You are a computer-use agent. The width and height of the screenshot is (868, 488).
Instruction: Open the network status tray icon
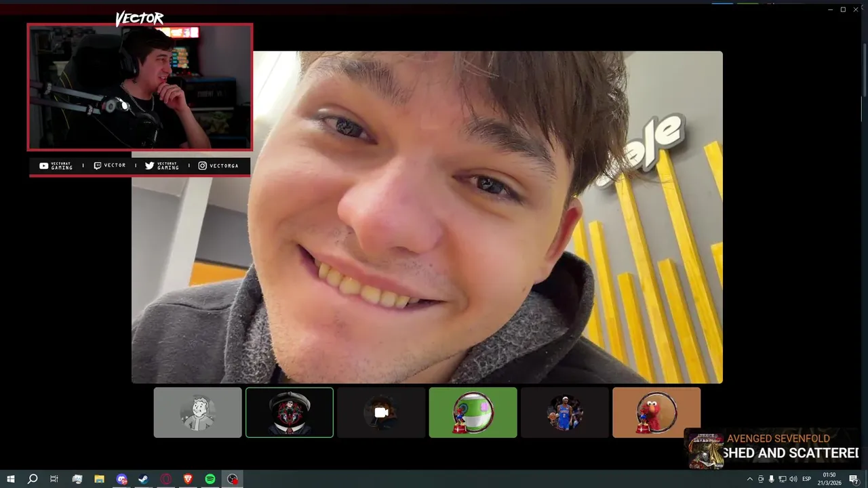coord(782,479)
